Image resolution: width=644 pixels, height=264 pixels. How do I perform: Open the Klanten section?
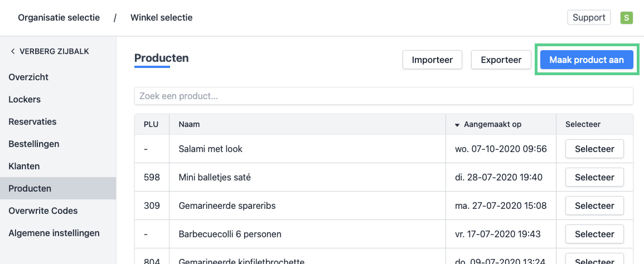(x=24, y=166)
